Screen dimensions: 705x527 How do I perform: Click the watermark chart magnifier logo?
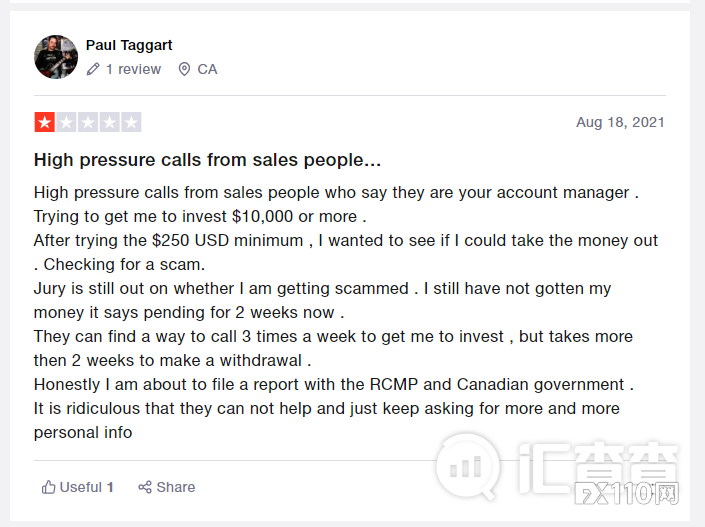[471, 468]
